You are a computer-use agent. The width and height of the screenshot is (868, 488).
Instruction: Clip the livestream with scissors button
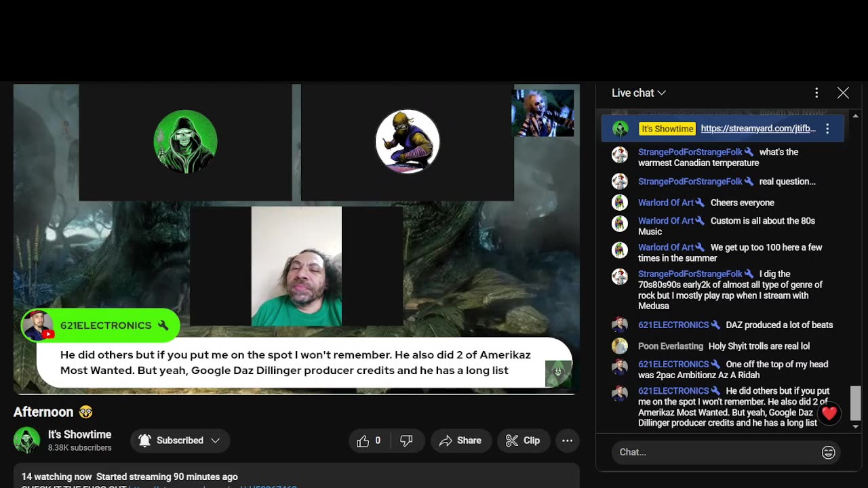(523, 441)
